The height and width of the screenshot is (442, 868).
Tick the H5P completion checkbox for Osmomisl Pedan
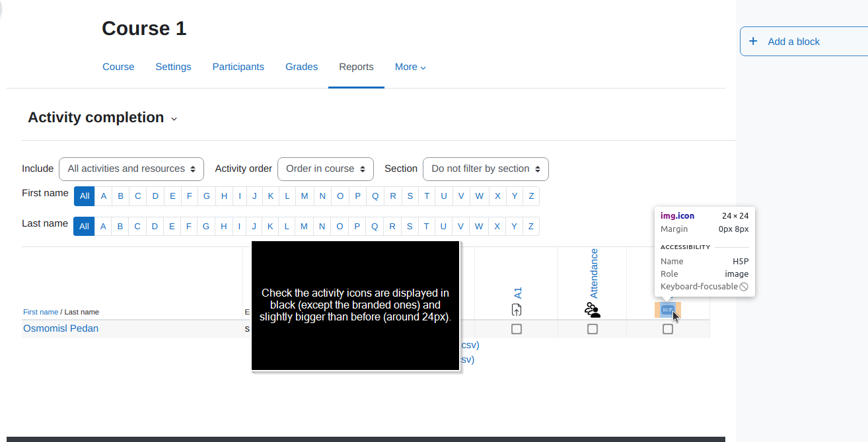point(668,329)
